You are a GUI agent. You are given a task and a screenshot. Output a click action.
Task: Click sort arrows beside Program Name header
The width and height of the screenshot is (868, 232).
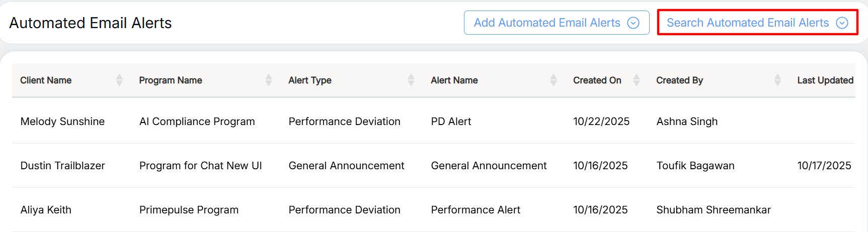click(269, 80)
